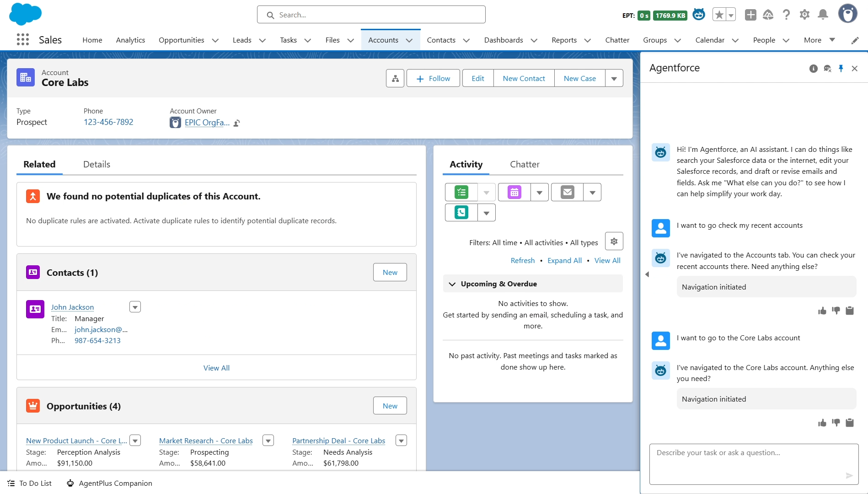Click the Salesforce cloud logo
The width and height of the screenshot is (868, 494).
pos(25,14)
